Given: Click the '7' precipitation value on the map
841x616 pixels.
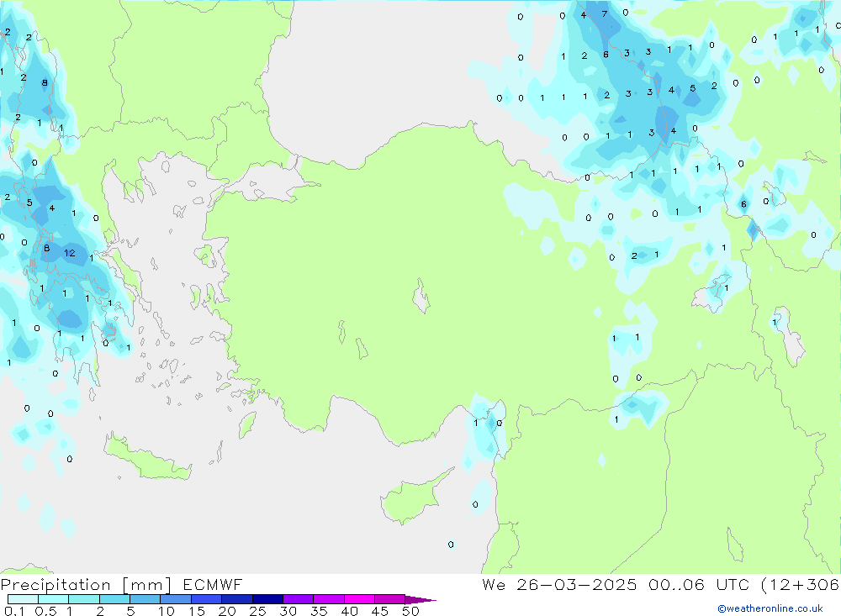Looking at the screenshot, I should point(605,14).
